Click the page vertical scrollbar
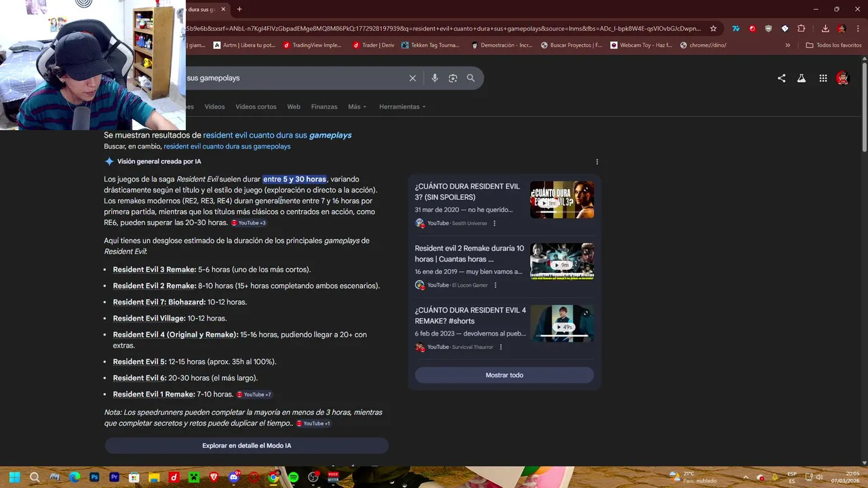 864,106
